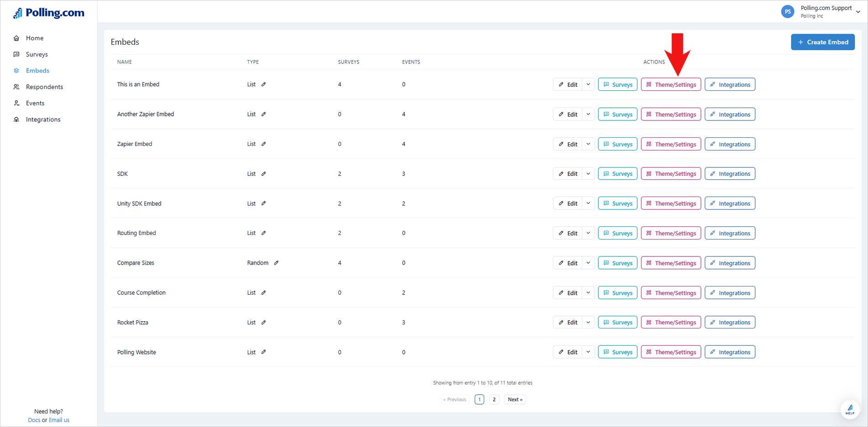Go to pagination page 2
Screen dimensions: 868x427
pyautogui.click(x=494, y=400)
